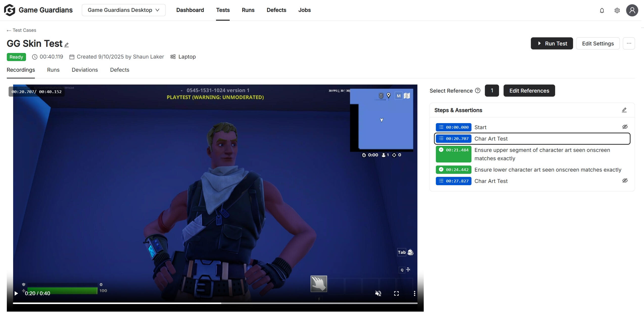
Task: Return to Test Cases list
Action: tap(24, 30)
